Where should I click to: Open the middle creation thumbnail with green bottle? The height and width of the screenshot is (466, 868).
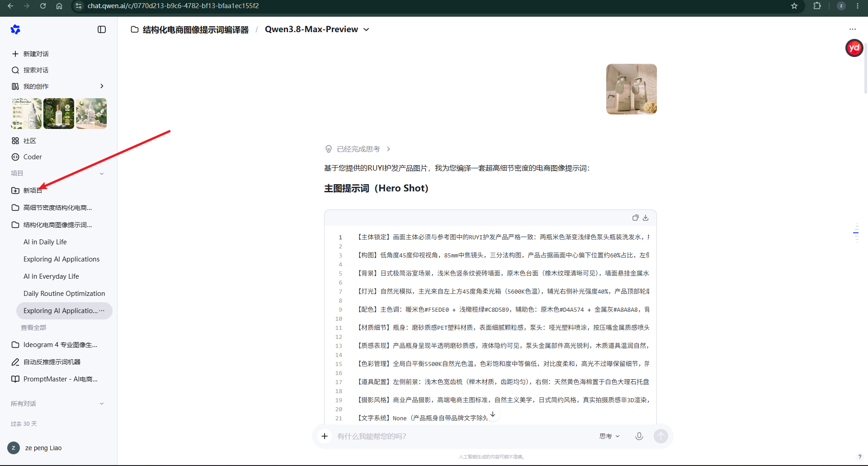pyautogui.click(x=59, y=114)
